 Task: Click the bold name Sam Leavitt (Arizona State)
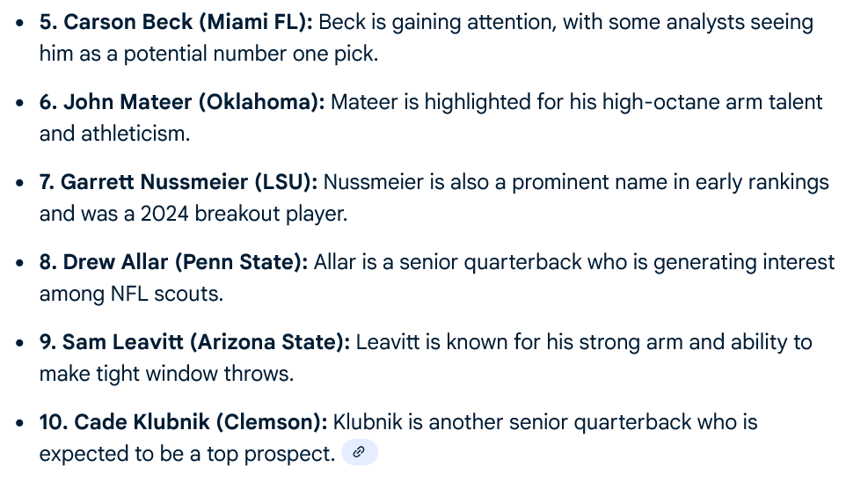(x=195, y=342)
